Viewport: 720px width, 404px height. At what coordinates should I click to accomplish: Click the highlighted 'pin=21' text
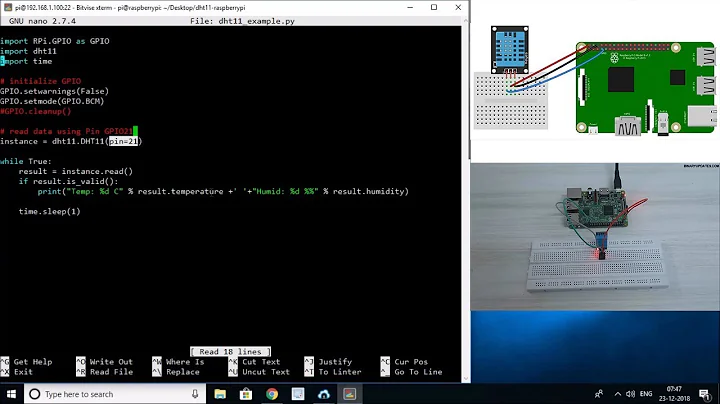[x=124, y=141]
